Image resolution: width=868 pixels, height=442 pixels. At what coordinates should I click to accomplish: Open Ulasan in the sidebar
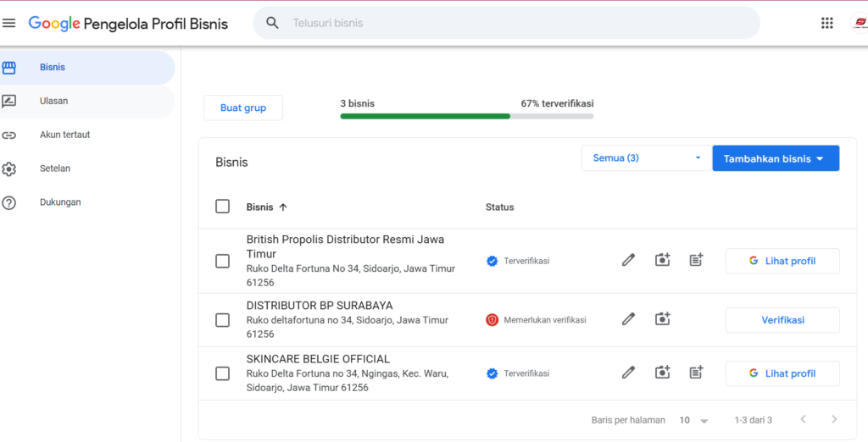[53, 101]
